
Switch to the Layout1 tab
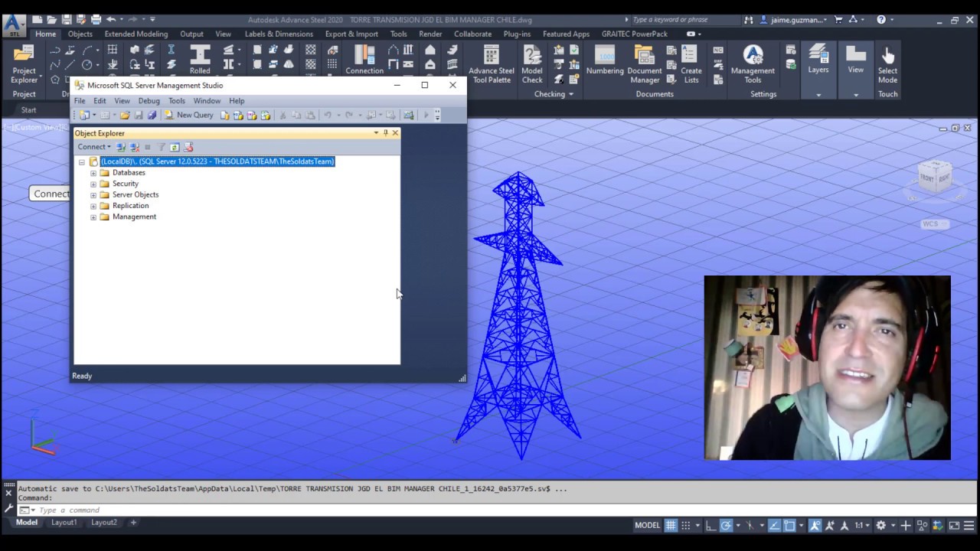coord(64,523)
